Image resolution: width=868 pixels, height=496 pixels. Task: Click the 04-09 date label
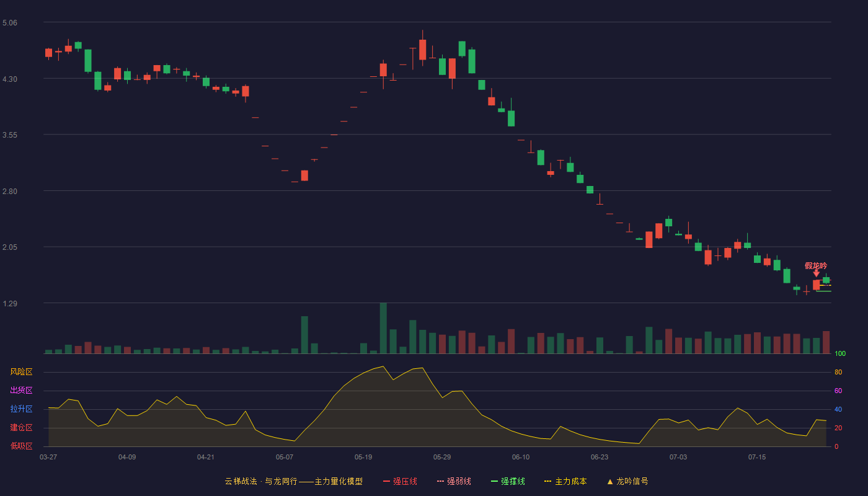(127, 457)
